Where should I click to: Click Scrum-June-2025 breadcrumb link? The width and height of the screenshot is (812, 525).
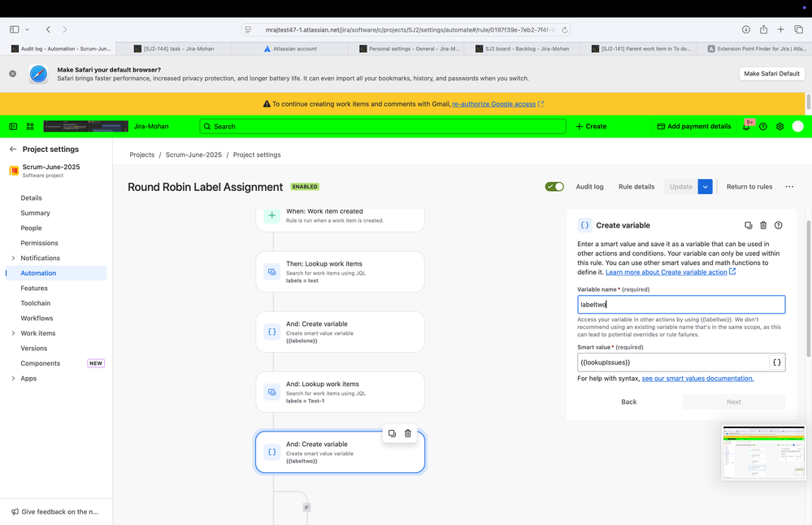coord(193,154)
